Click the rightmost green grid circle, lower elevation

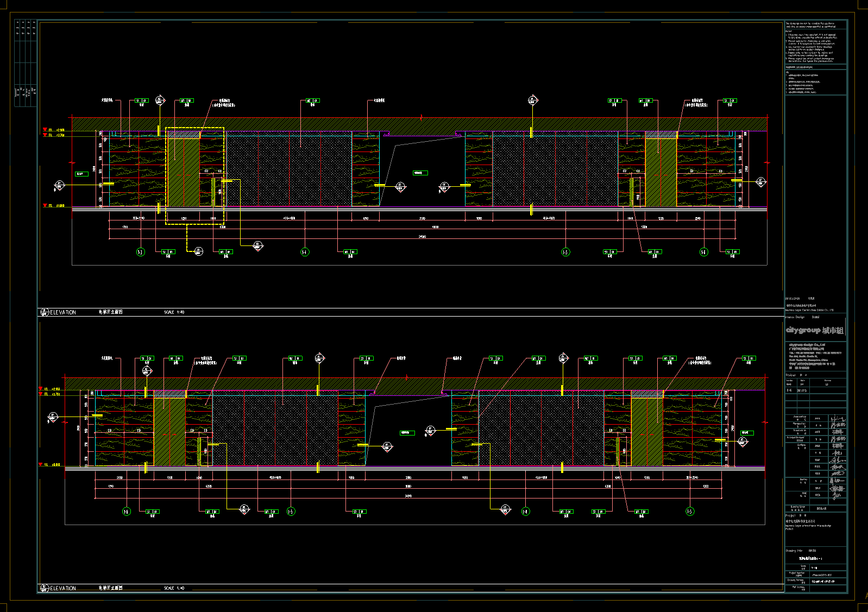[690, 512]
